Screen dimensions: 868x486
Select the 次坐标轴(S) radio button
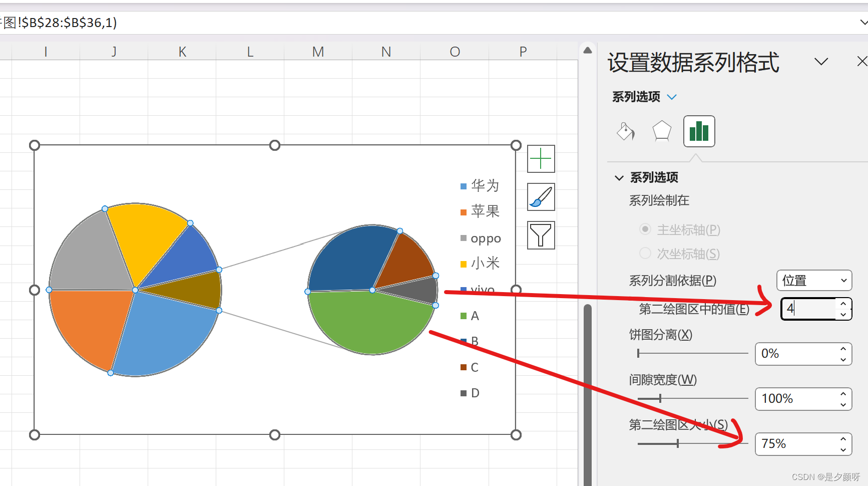click(645, 254)
